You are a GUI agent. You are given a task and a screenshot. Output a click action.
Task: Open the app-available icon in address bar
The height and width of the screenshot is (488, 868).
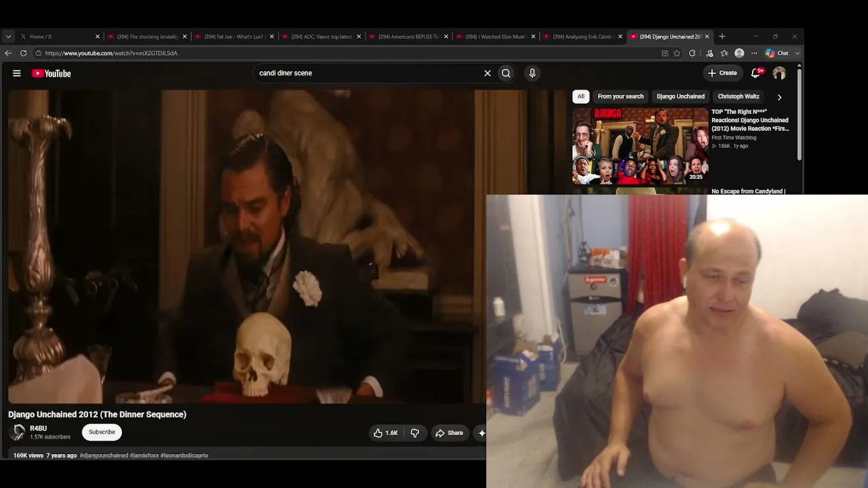point(665,53)
